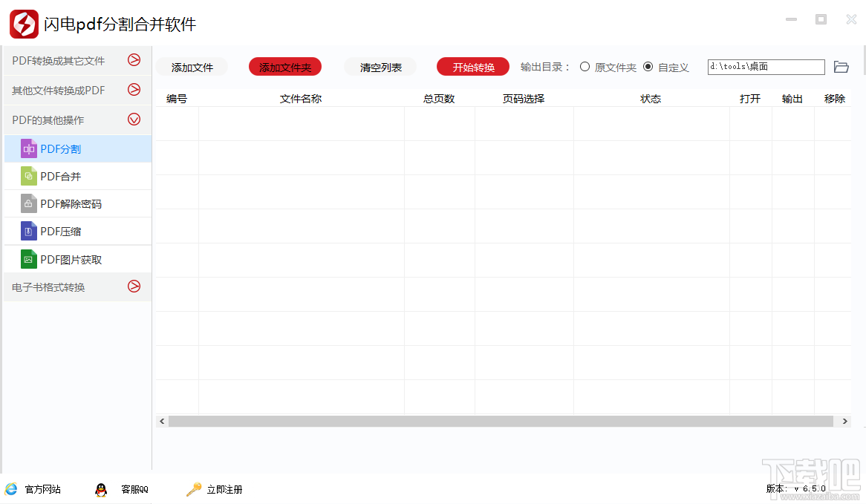Viewport: 866px width, 504px height.
Task: Click the output directory path input field
Action: click(766, 67)
